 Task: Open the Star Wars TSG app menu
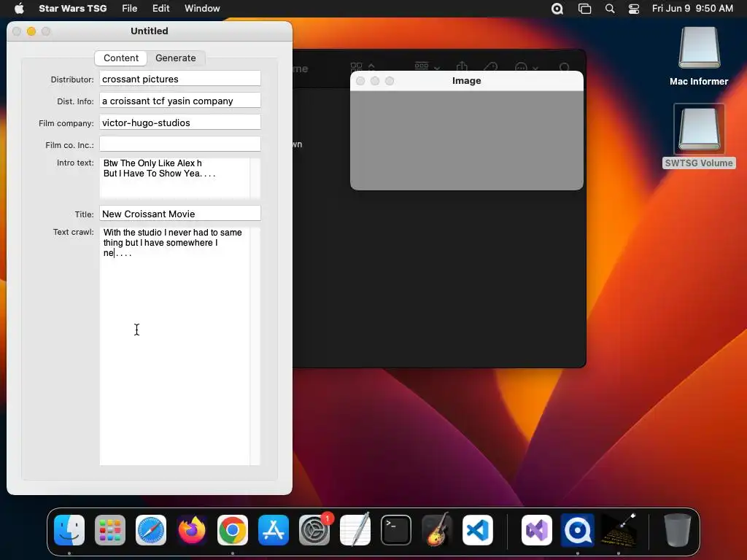point(72,8)
